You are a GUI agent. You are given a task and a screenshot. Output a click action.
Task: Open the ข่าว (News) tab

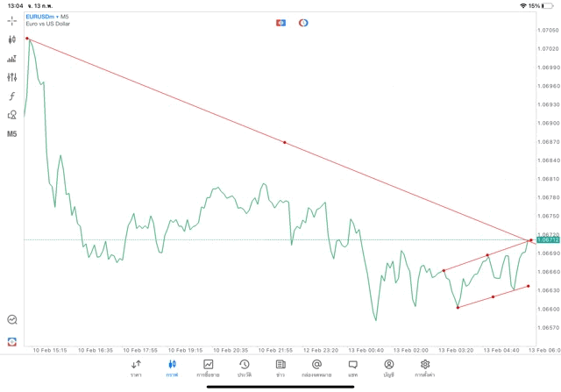280,367
